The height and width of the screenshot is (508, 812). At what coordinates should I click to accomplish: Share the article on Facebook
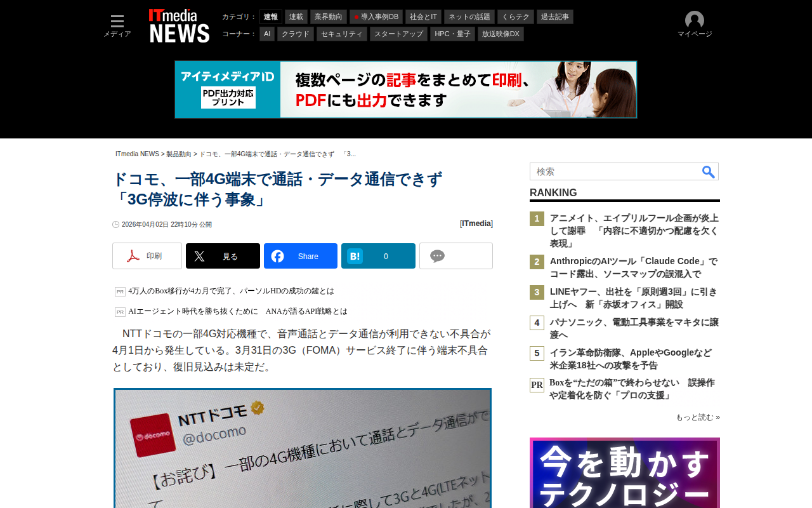click(x=301, y=256)
